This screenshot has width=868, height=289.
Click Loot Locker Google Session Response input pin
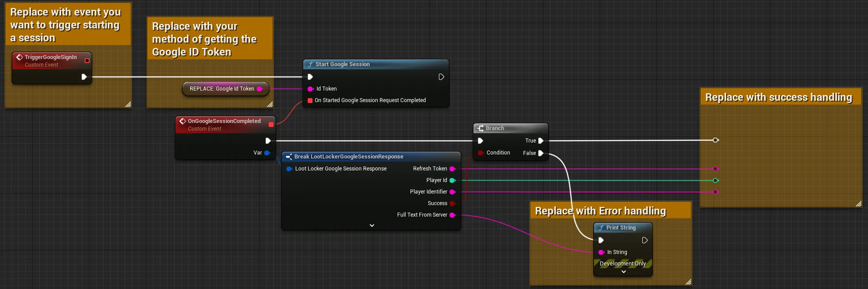pyautogui.click(x=289, y=169)
